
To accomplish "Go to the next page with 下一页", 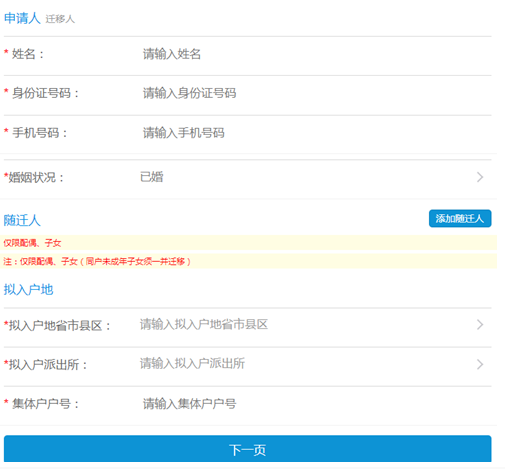I will (x=247, y=449).
